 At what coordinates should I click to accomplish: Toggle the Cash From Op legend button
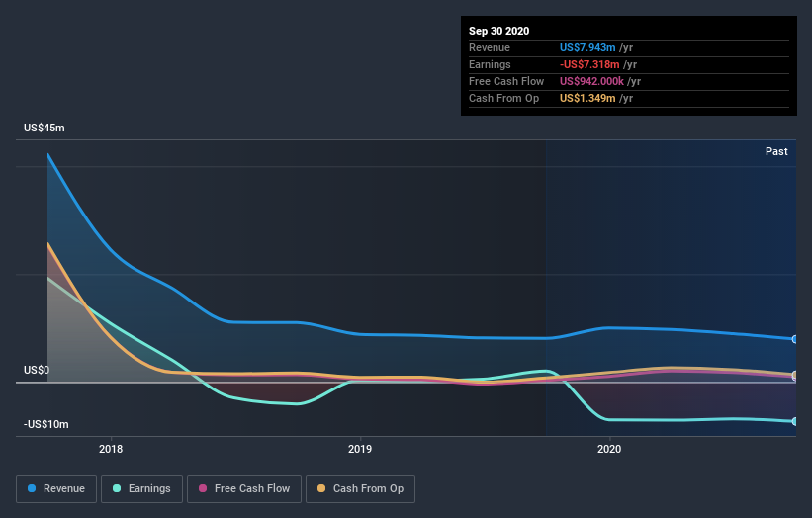click(360, 489)
